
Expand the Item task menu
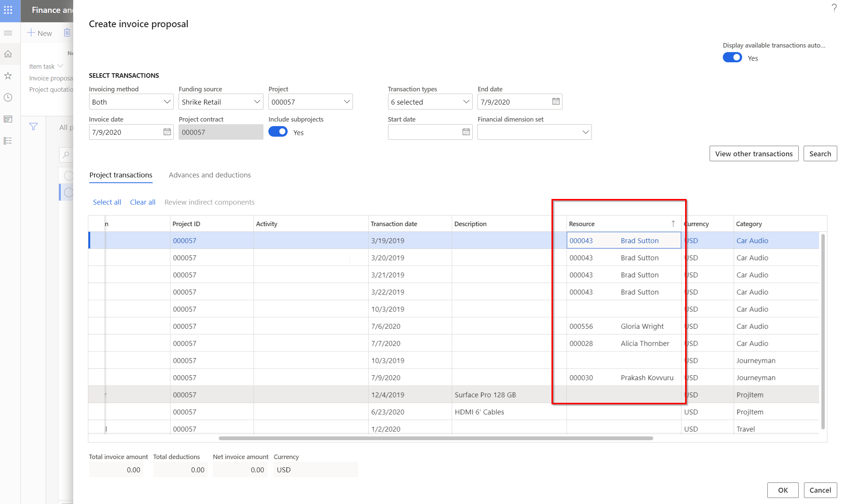pyautogui.click(x=46, y=66)
